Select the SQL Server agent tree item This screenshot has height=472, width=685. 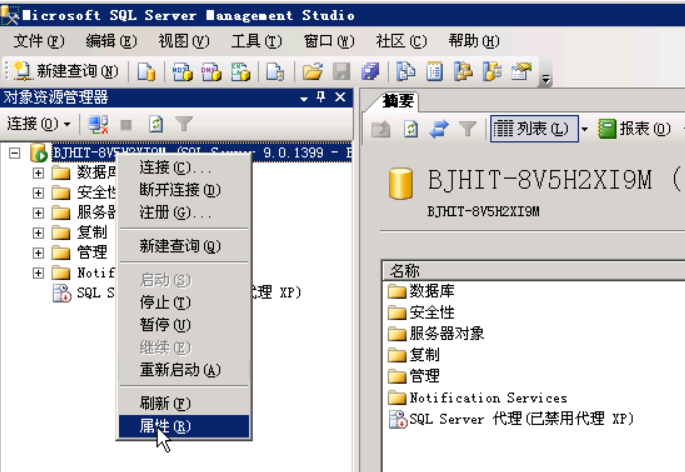coord(176,293)
